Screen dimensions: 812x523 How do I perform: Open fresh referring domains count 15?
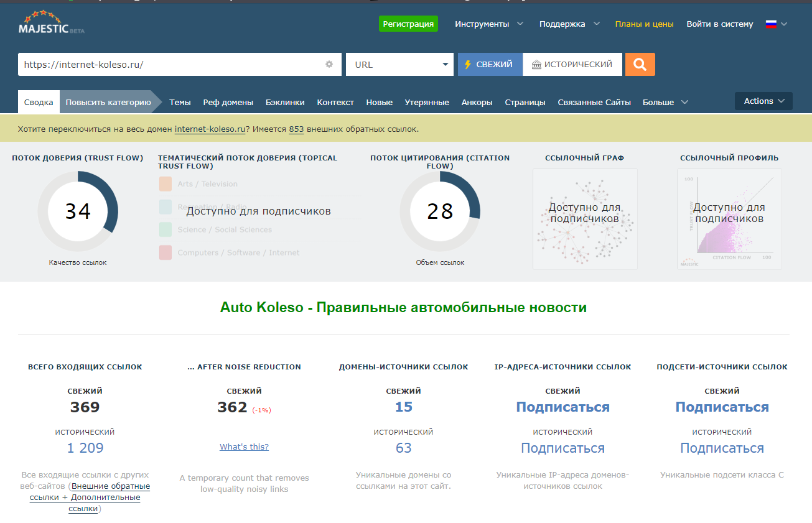404,407
